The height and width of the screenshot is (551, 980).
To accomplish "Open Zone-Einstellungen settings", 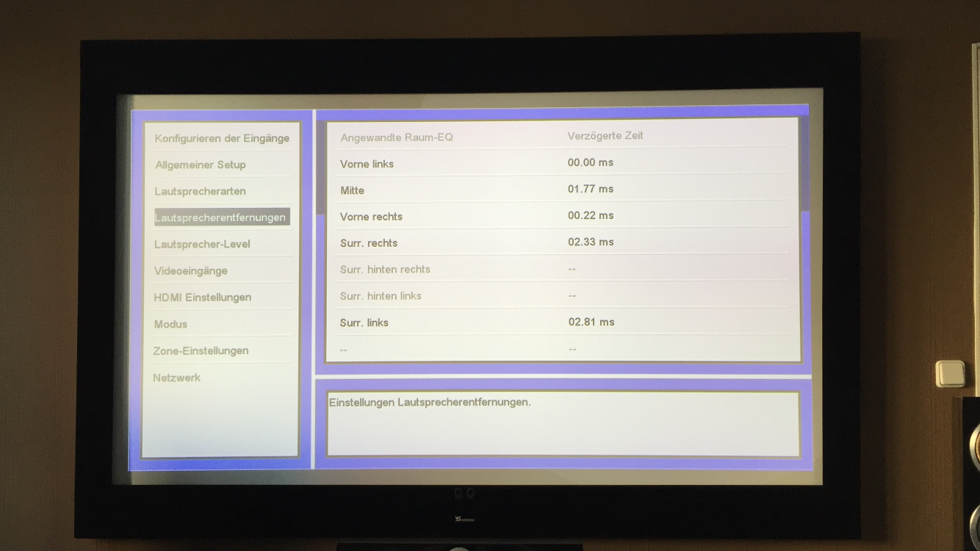I will (201, 350).
